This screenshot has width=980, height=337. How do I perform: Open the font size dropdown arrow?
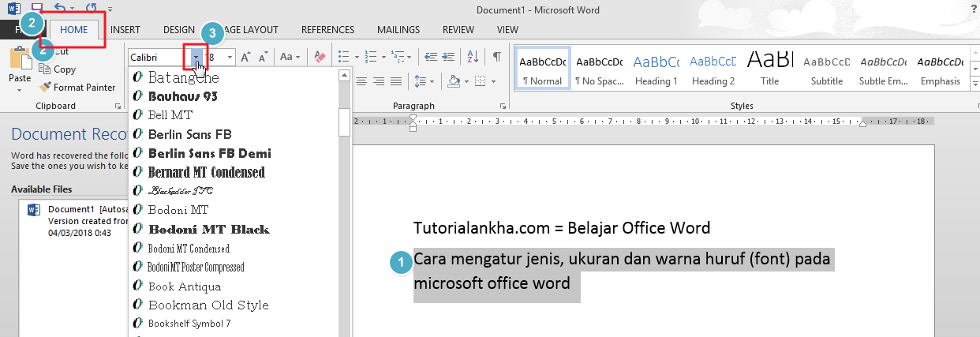point(230,57)
